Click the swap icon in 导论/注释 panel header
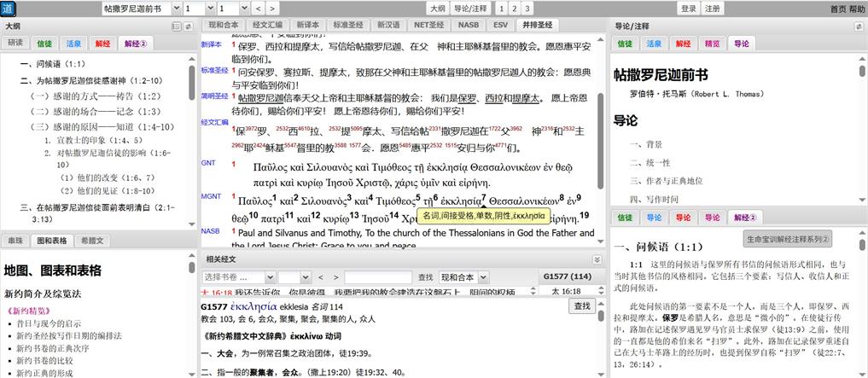The image size is (868, 378). [x=859, y=26]
